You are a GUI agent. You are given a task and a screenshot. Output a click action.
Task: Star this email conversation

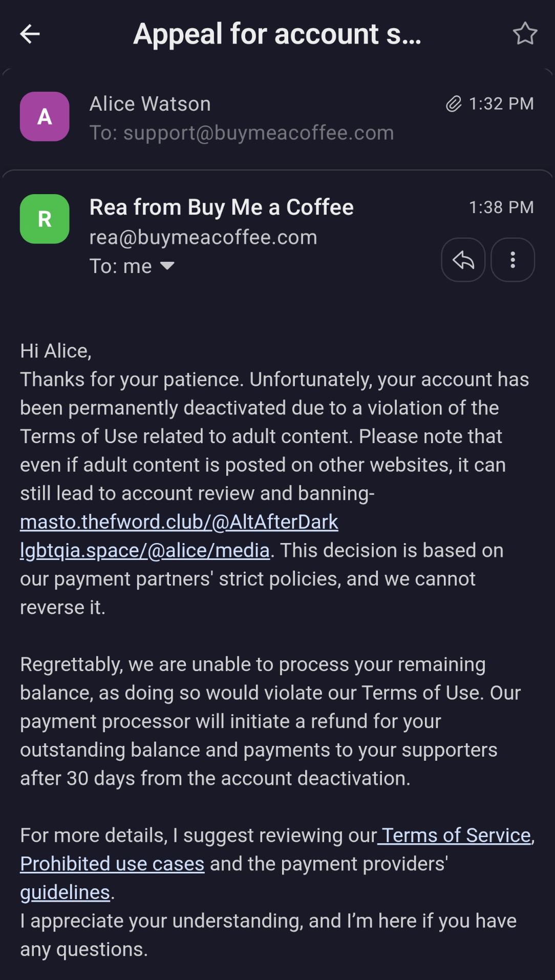click(x=525, y=34)
